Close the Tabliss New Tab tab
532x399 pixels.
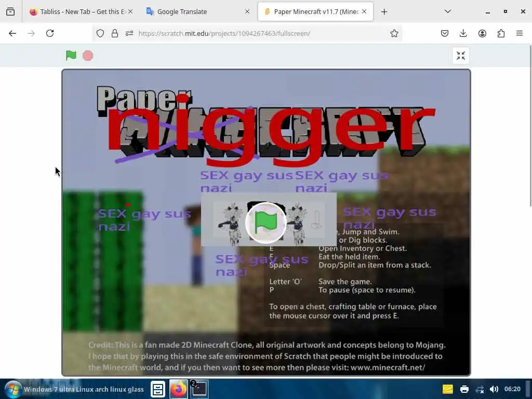[130, 12]
